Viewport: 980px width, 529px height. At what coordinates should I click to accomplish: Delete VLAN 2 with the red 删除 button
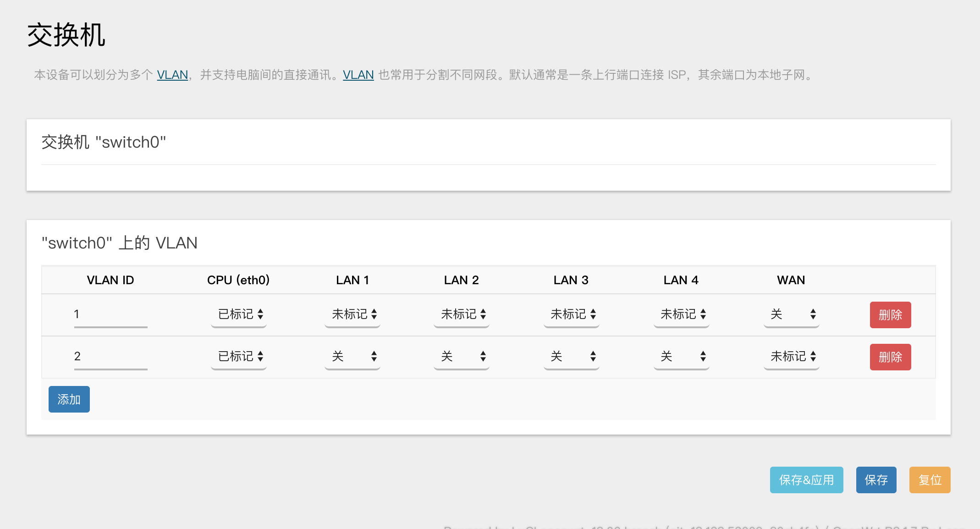[890, 357]
